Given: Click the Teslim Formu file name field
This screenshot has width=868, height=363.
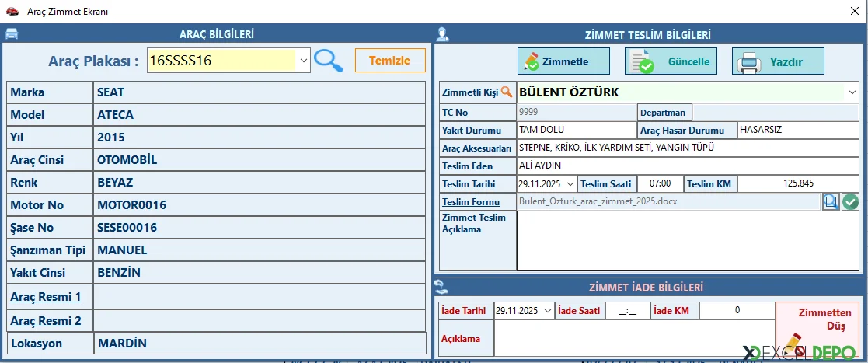Looking at the screenshot, I should tap(669, 201).
